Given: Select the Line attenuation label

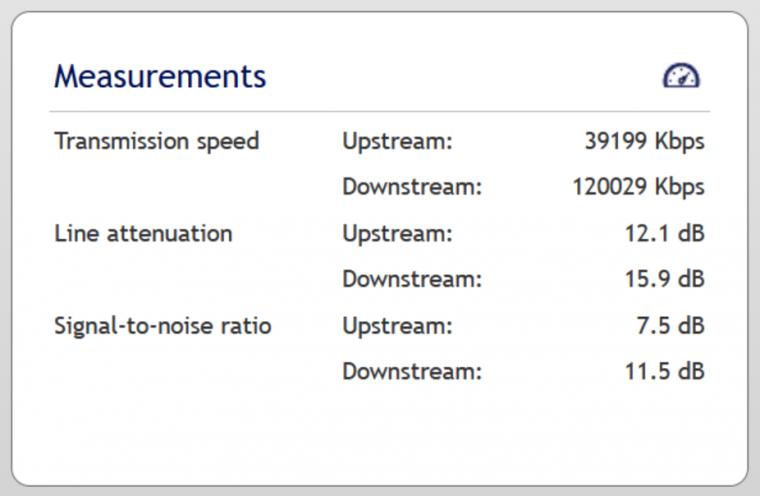Looking at the screenshot, I should pos(143,234).
